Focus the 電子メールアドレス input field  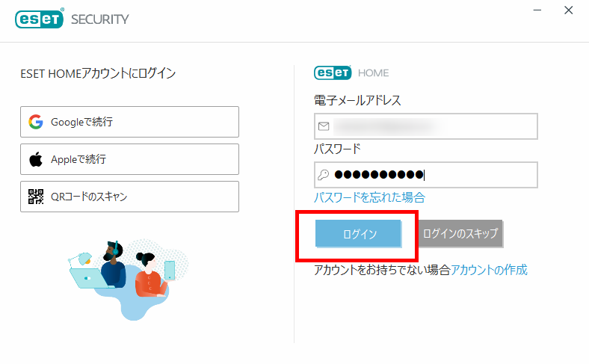coord(426,126)
